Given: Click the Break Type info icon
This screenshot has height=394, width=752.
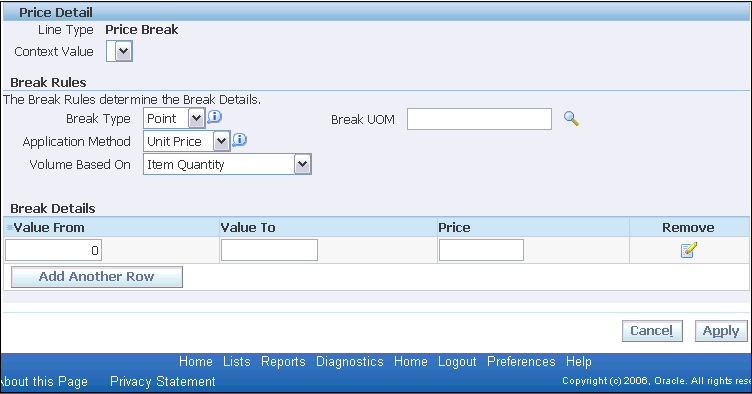Looking at the screenshot, I should pos(214,116).
